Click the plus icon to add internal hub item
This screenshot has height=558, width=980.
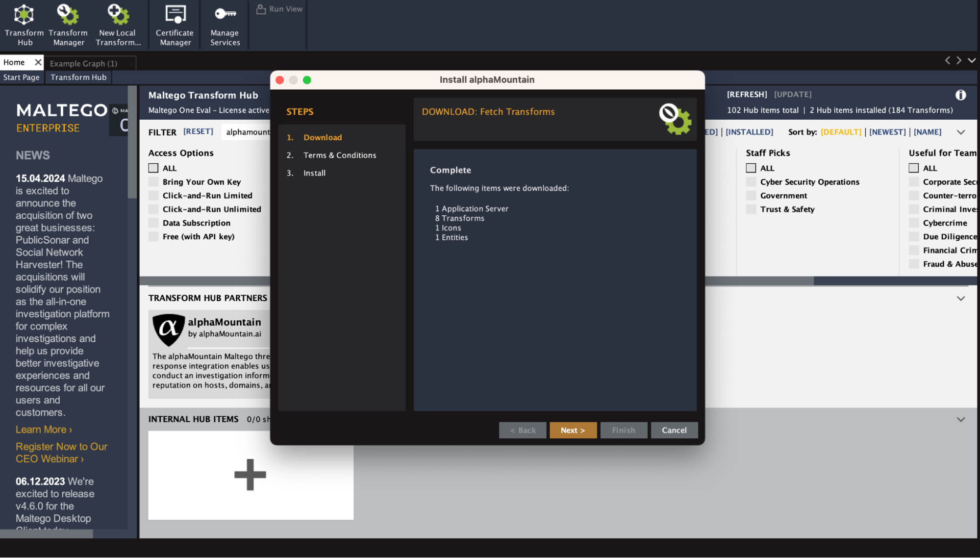250,474
